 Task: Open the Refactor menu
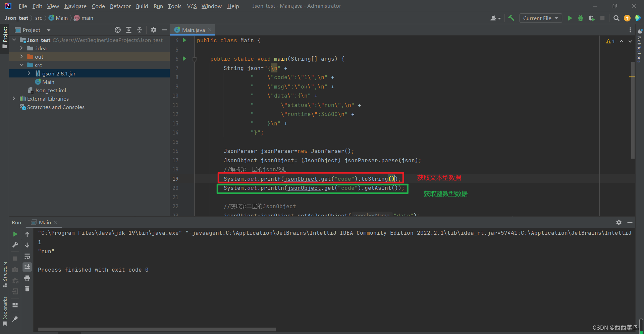pos(120,6)
